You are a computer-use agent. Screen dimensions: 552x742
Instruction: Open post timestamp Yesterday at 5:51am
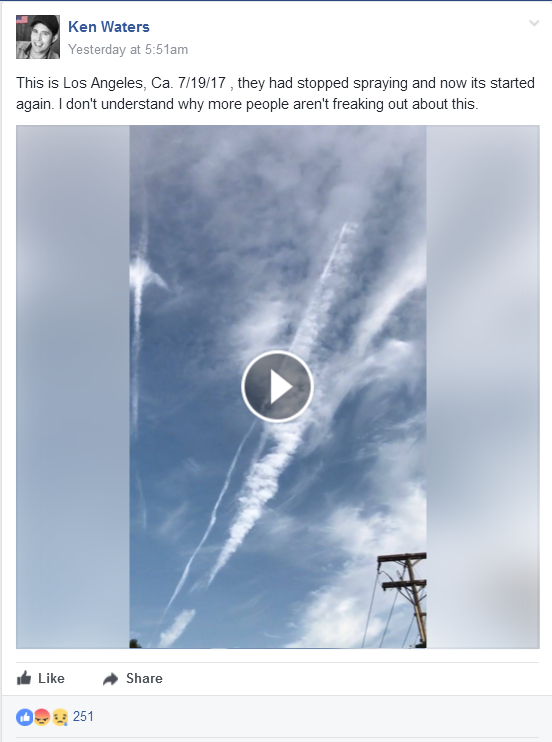click(128, 49)
